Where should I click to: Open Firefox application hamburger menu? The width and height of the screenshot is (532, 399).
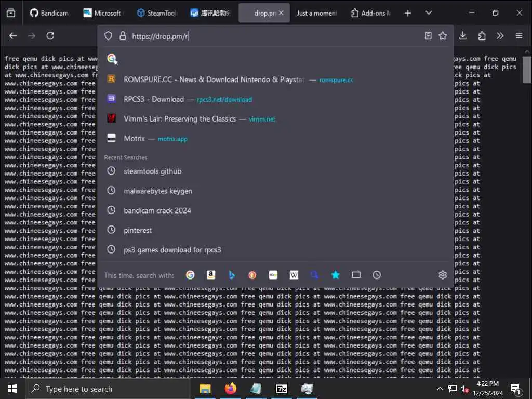click(519, 36)
